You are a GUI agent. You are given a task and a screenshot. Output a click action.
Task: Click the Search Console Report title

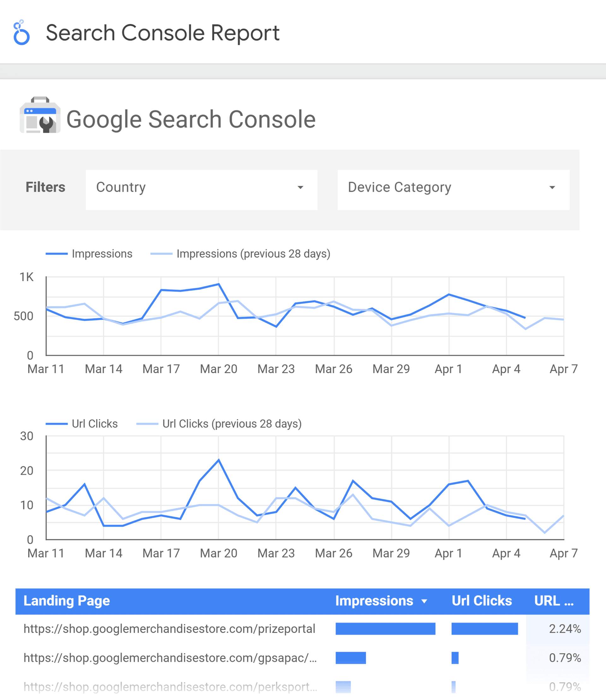[x=163, y=33]
